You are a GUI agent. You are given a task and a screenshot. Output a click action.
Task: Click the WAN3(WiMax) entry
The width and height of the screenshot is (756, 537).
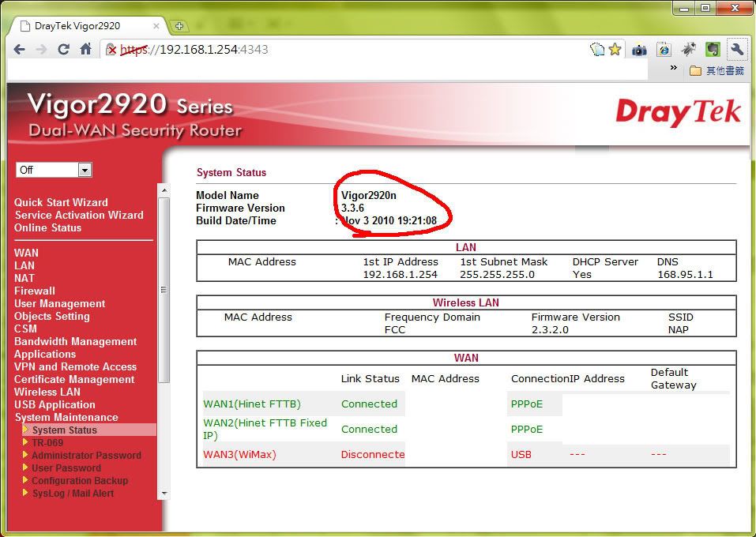coord(239,455)
